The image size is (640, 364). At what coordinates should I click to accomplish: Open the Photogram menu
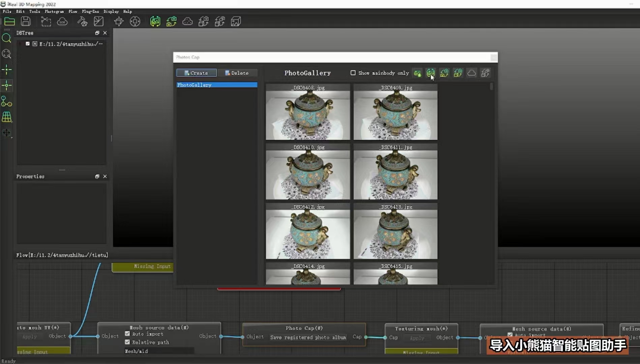pos(54,11)
